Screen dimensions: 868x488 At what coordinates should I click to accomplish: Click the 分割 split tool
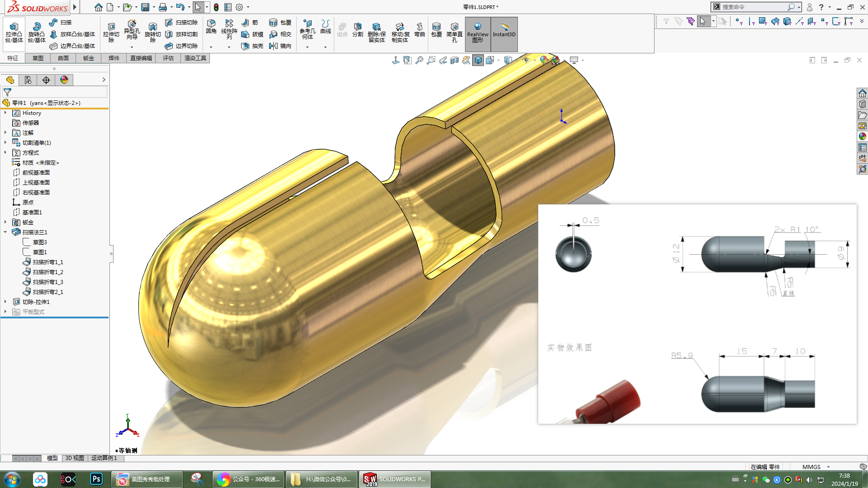click(x=358, y=29)
